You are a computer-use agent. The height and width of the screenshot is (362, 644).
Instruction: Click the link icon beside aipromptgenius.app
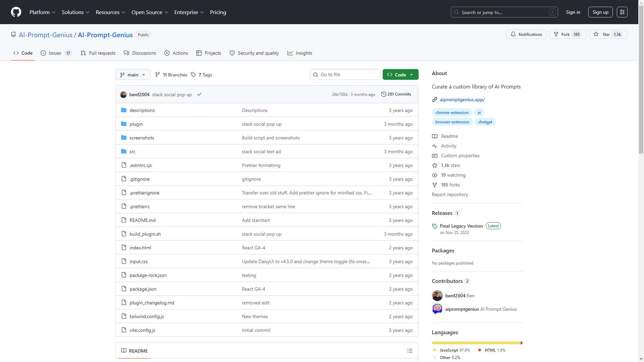[435, 100]
